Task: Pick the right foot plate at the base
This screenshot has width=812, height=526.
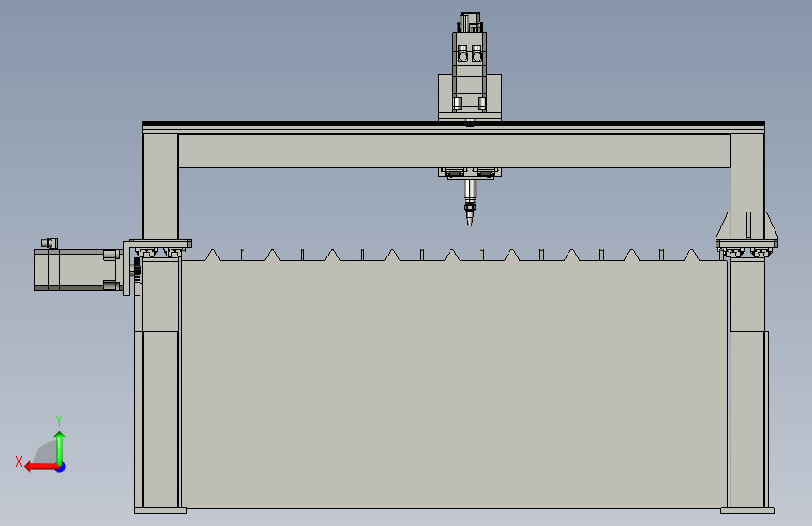Action: click(747, 511)
